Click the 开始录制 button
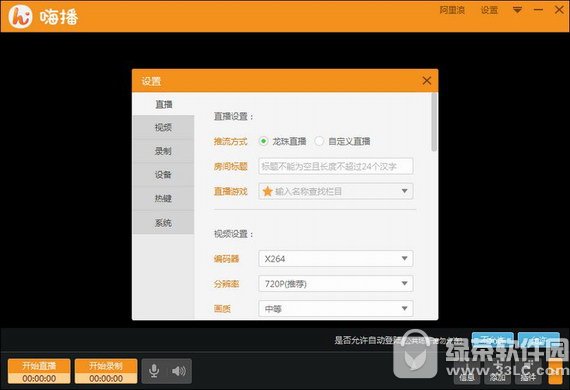Image resolution: width=570 pixels, height=390 pixels. tap(106, 371)
